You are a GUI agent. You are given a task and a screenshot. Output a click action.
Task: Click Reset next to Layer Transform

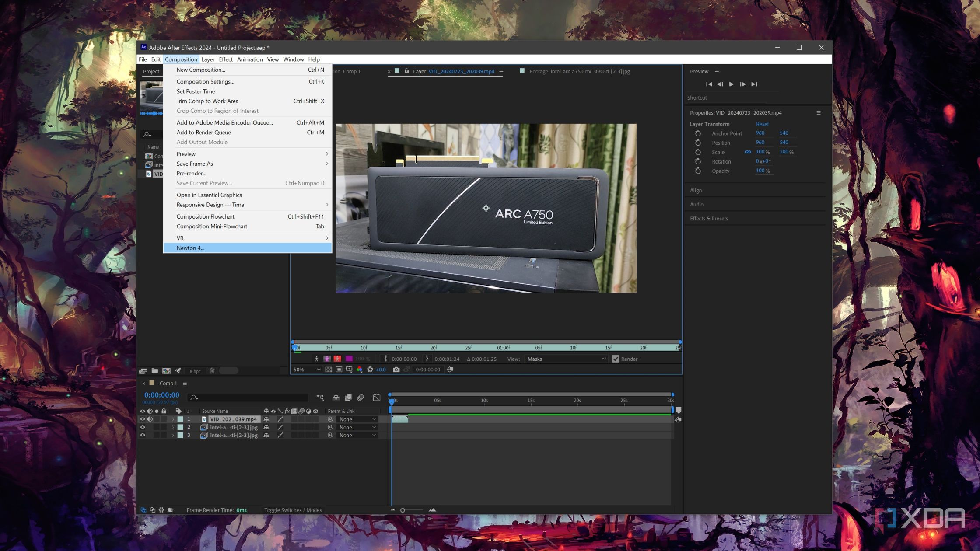point(762,124)
